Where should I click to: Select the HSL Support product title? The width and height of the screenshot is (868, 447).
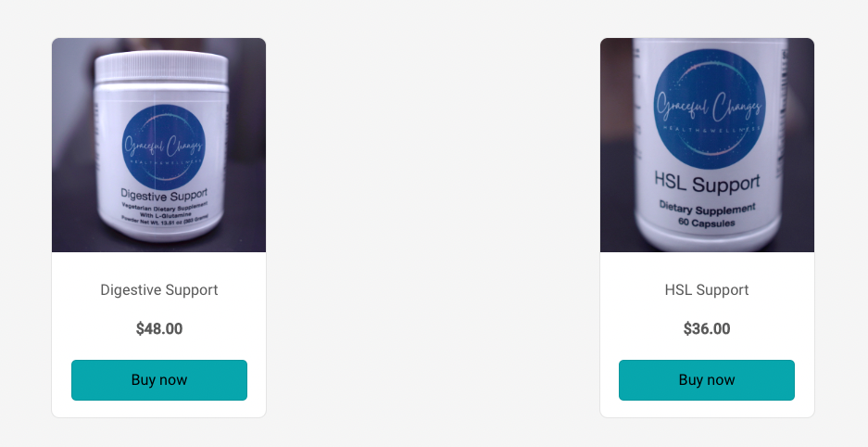707,289
